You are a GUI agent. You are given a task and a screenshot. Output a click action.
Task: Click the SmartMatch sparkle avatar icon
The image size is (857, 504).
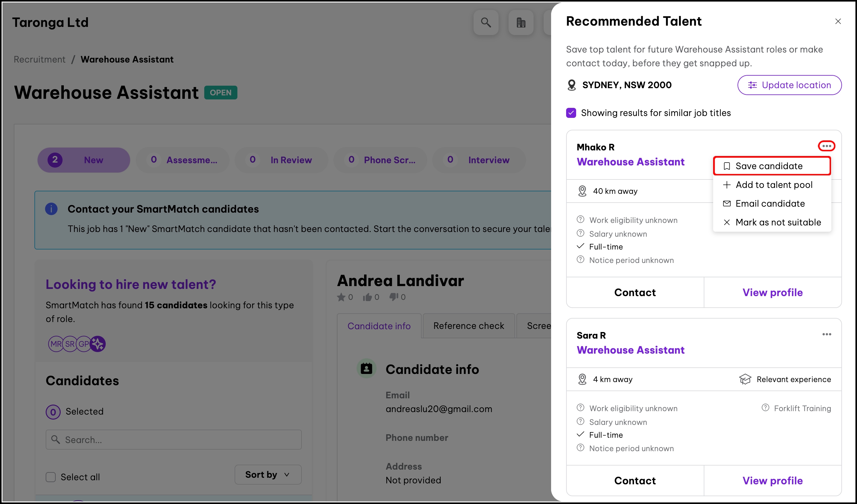98,344
